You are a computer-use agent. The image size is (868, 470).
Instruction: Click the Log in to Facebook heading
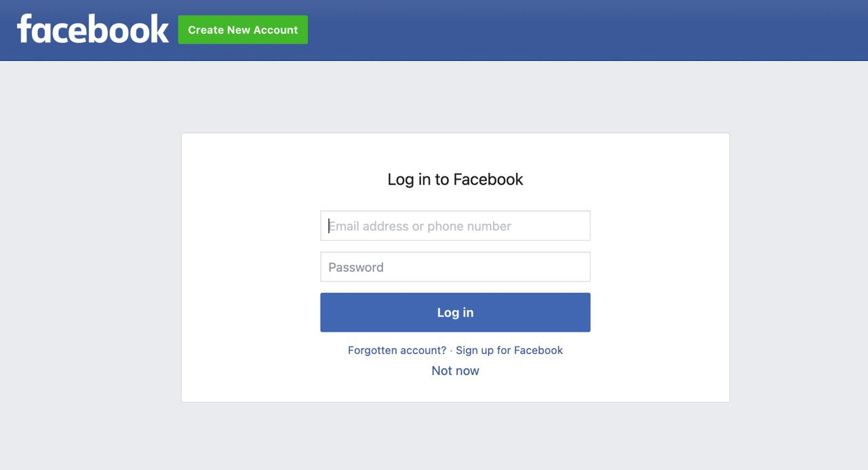click(455, 180)
